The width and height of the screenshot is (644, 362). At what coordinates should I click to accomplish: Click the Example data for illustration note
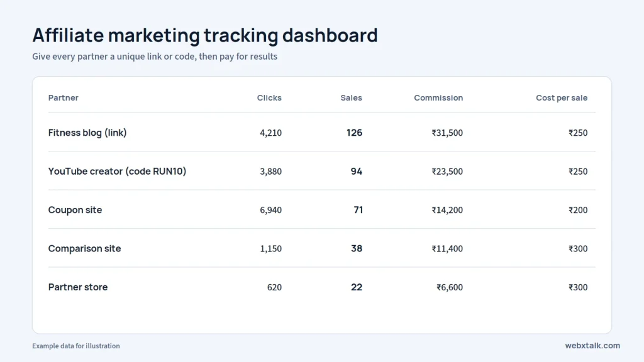point(76,346)
